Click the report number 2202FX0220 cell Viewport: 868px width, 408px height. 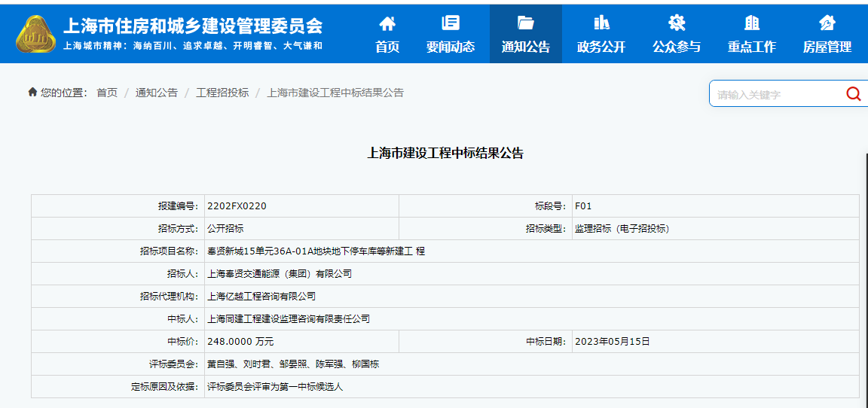tap(237, 206)
